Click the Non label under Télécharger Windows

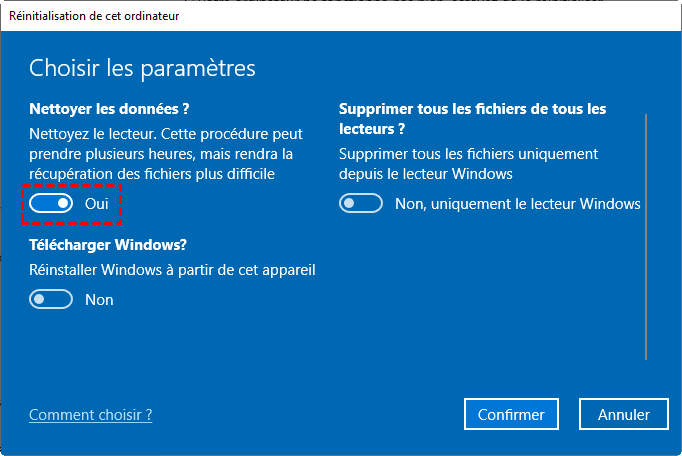pos(99,299)
